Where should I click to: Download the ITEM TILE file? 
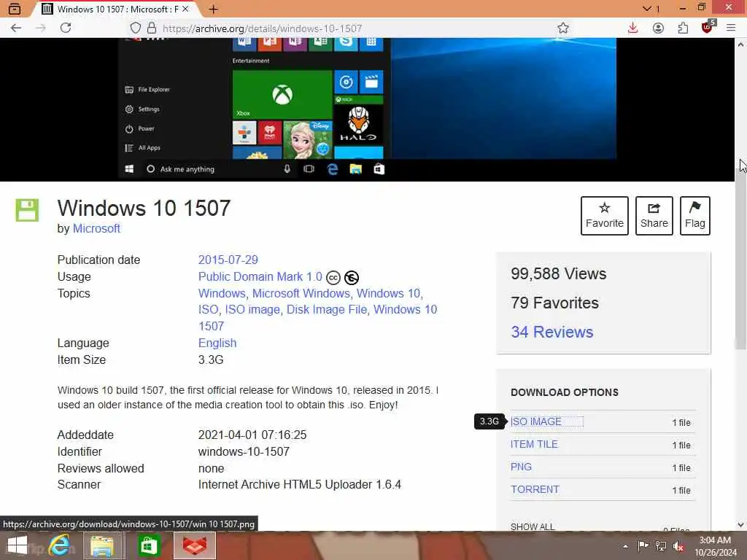point(534,444)
